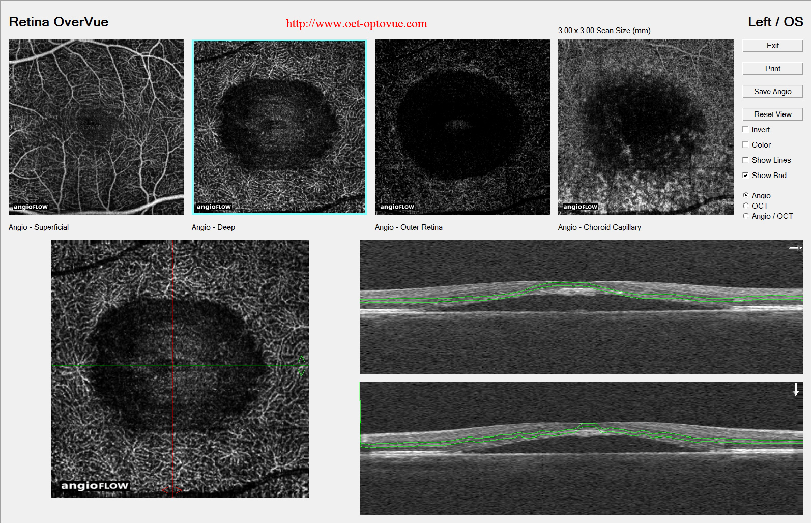Click the Angio - Deep caption
The width and height of the screenshot is (812, 524).
pyautogui.click(x=213, y=227)
